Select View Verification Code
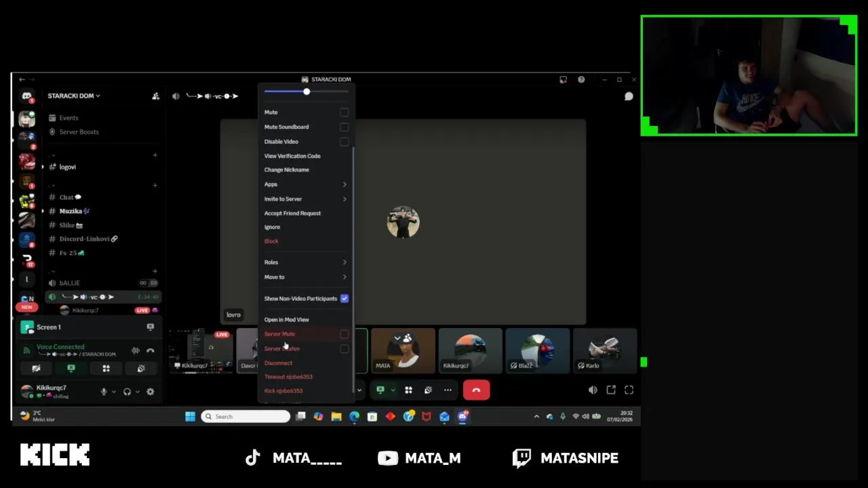 [292, 156]
